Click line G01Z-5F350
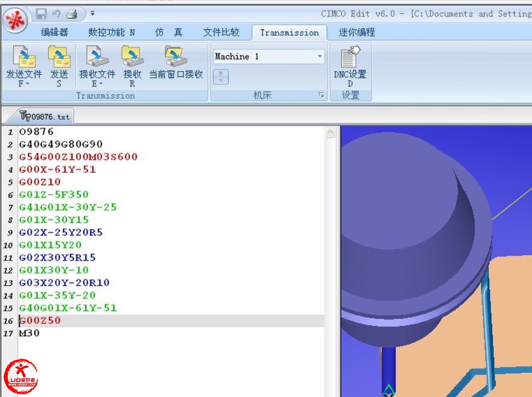The width and height of the screenshot is (532, 397). [54, 195]
